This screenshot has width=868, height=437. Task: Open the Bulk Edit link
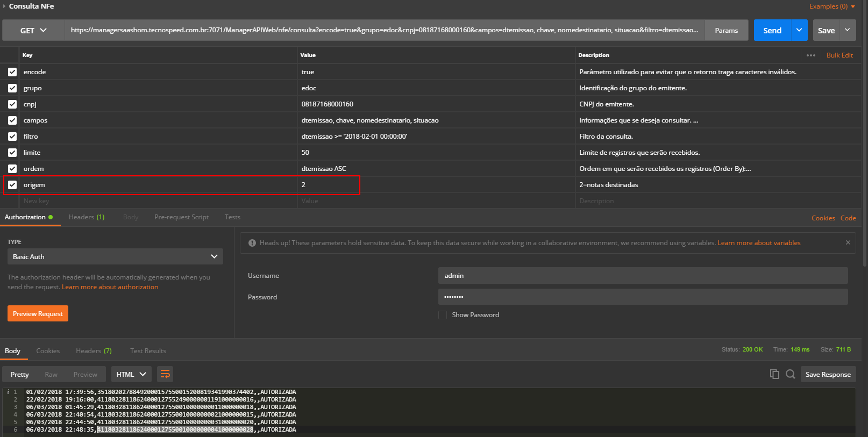click(x=839, y=55)
